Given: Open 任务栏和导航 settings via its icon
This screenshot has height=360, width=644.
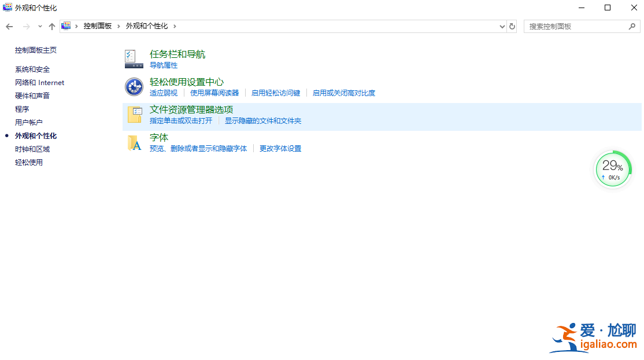Looking at the screenshot, I should (x=134, y=58).
